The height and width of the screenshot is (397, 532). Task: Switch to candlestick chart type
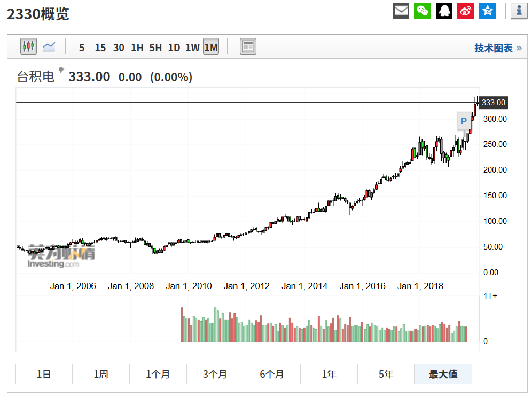(x=28, y=46)
